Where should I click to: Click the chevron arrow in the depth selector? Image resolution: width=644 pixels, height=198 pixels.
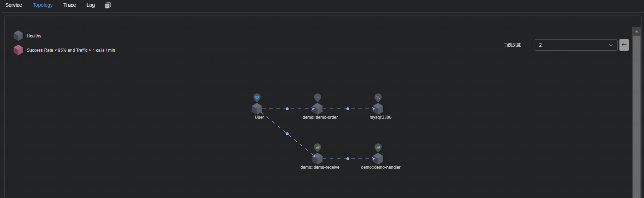[611, 45]
